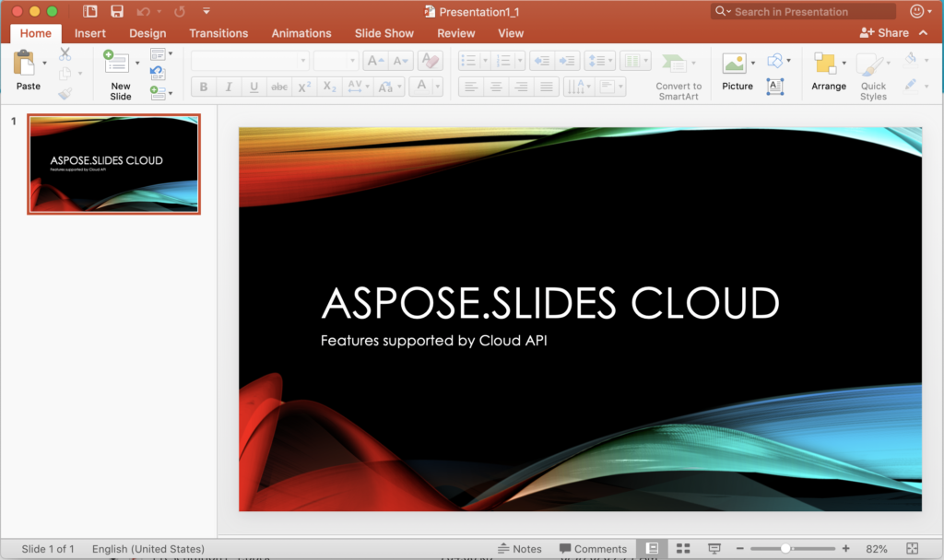Toggle Underline formatting
Image resolution: width=944 pixels, height=560 pixels.
(x=254, y=87)
